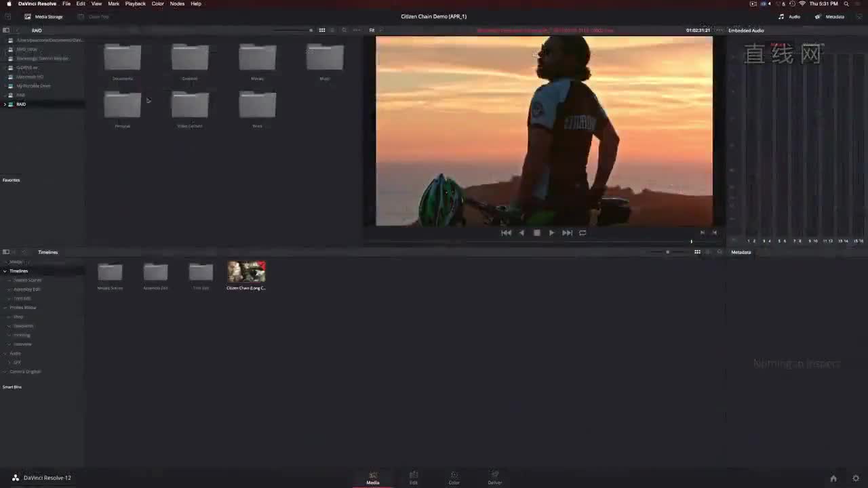Switch to the Color page tab
Screen dimensions: 868x488
(x=454, y=478)
